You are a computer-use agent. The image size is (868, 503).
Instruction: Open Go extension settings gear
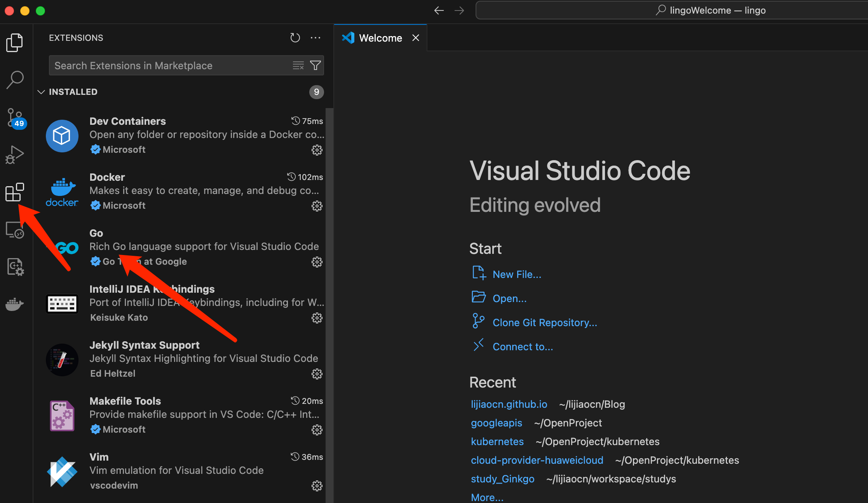pyautogui.click(x=316, y=262)
